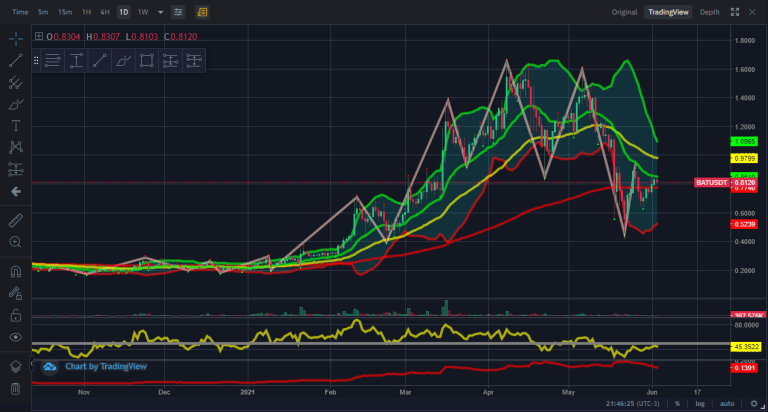Open the XABCD patterns tool

tap(16, 147)
